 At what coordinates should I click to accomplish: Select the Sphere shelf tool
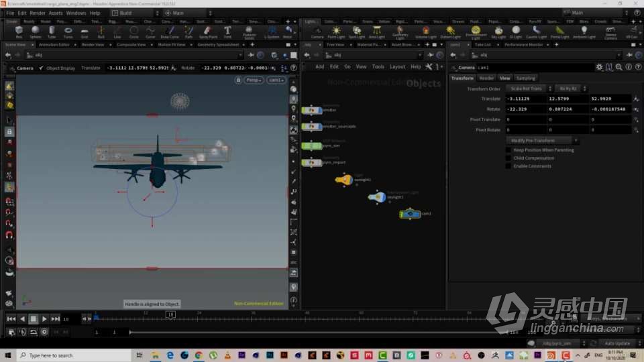tap(36, 32)
